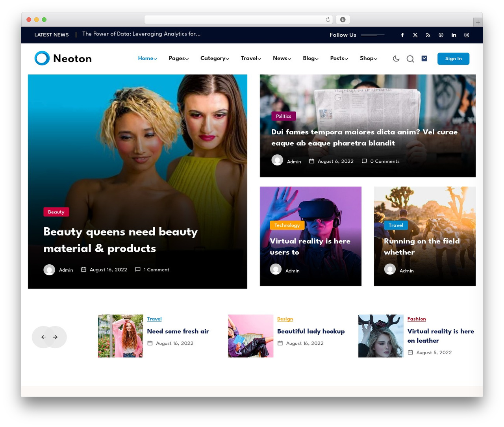
Task: Open the RSS feed icon
Action: pyautogui.click(x=428, y=35)
